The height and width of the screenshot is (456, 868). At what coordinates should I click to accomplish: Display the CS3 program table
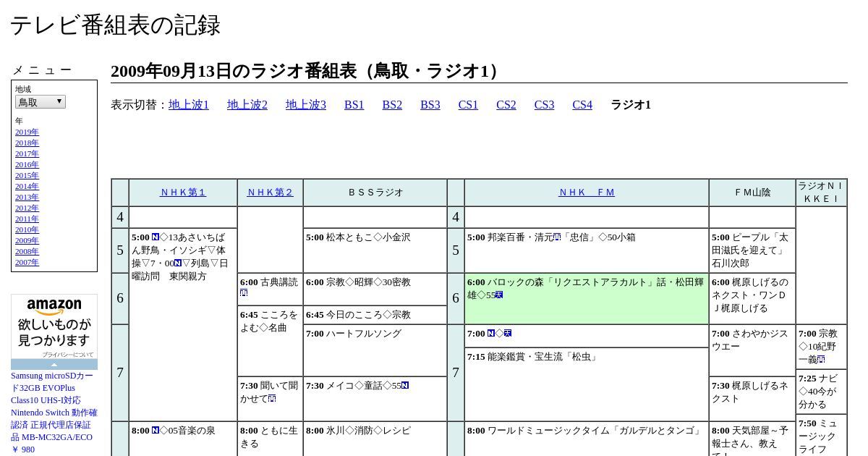pyautogui.click(x=544, y=105)
